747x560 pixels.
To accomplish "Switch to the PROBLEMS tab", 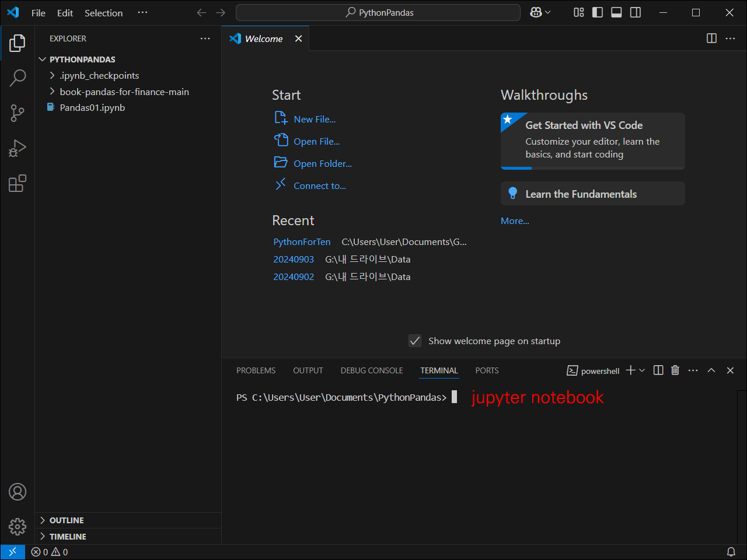I will click(x=256, y=370).
